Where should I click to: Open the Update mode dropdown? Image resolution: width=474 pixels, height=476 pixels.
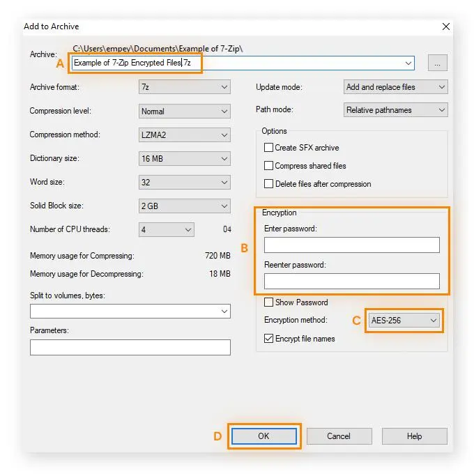pos(396,87)
